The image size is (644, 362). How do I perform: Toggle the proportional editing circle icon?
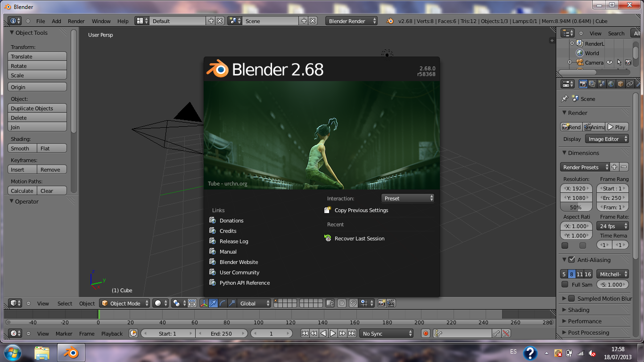[x=342, y=304]
